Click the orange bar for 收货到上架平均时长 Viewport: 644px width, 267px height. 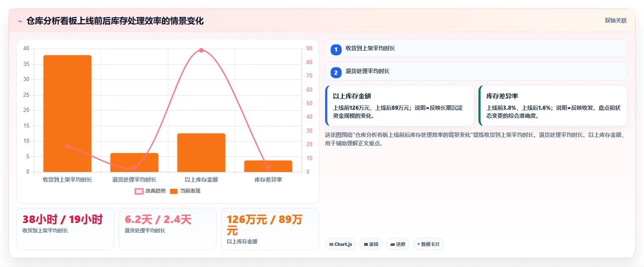(x=67, y=113)
